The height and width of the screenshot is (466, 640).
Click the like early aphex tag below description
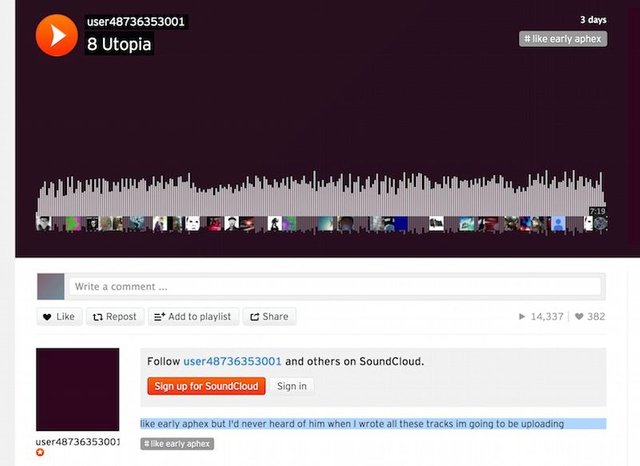(x=177, y=444)
